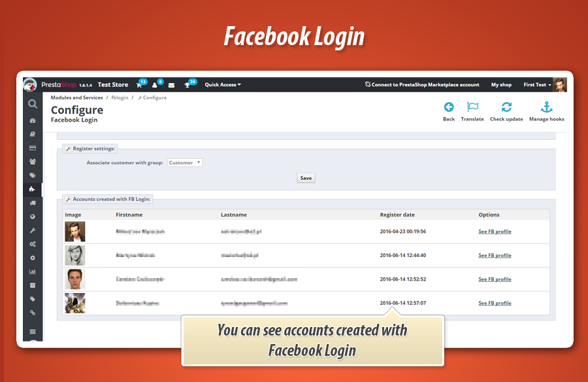This screenshot has width=588, height=382.
Task: Open the sidebar search magnifier
Action: (33, 104)
